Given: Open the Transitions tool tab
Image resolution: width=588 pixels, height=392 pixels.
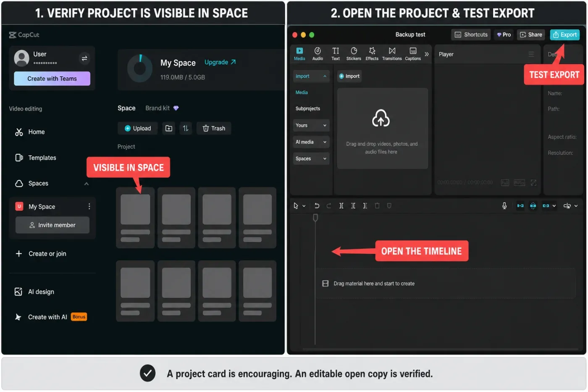Looking at the screenshot, I should coord(392,54).
